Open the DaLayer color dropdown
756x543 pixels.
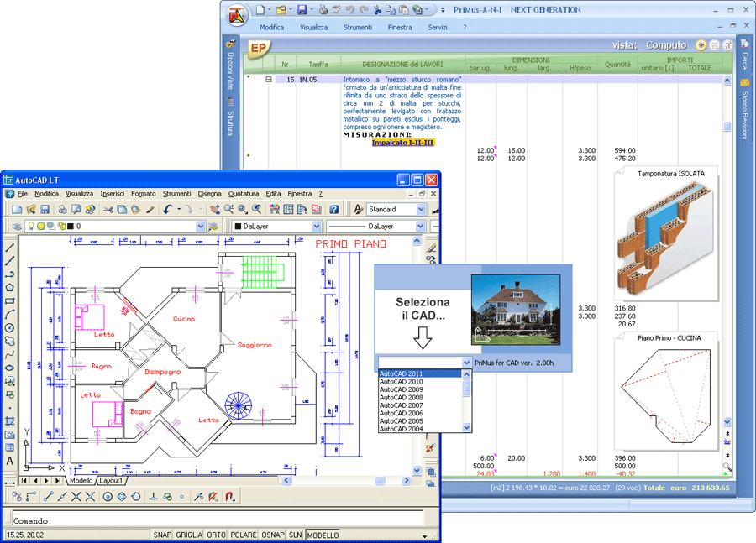317,226
